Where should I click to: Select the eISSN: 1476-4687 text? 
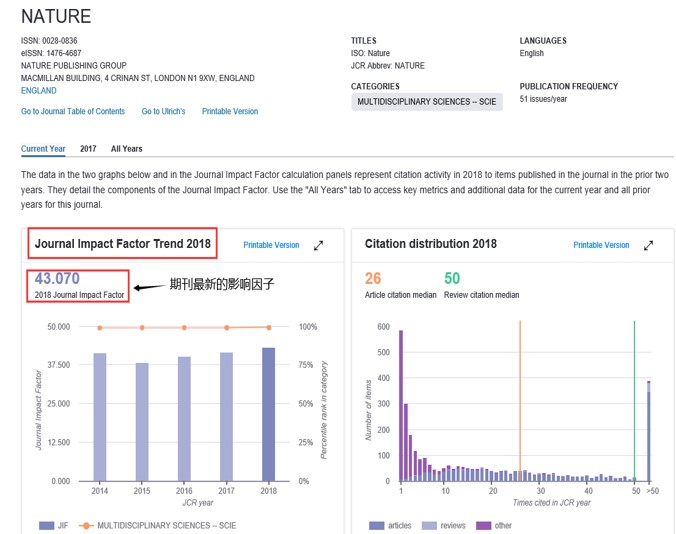coord(51,53)
